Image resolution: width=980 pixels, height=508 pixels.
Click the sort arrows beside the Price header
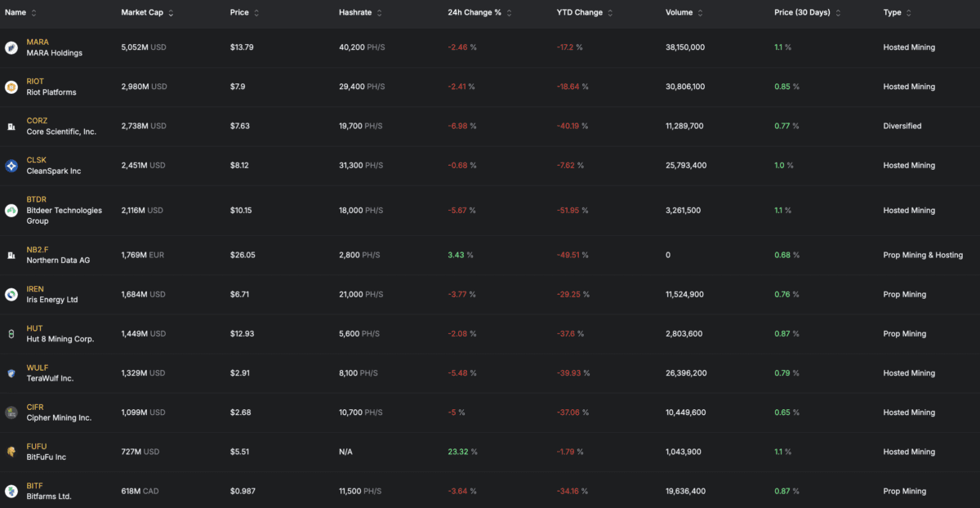[x=256, y=13]
